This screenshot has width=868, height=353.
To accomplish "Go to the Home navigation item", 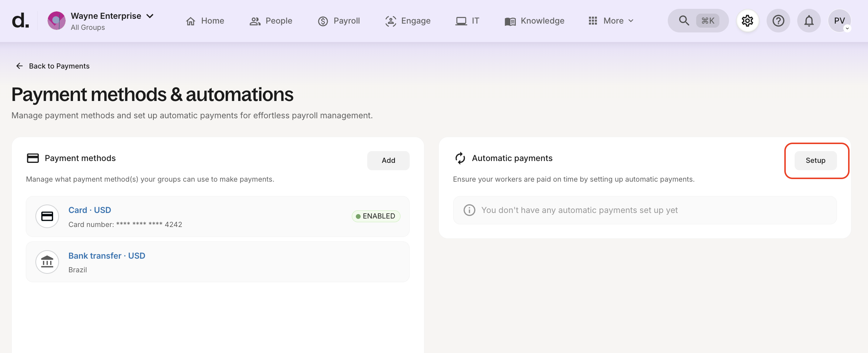I will point(205,21).
